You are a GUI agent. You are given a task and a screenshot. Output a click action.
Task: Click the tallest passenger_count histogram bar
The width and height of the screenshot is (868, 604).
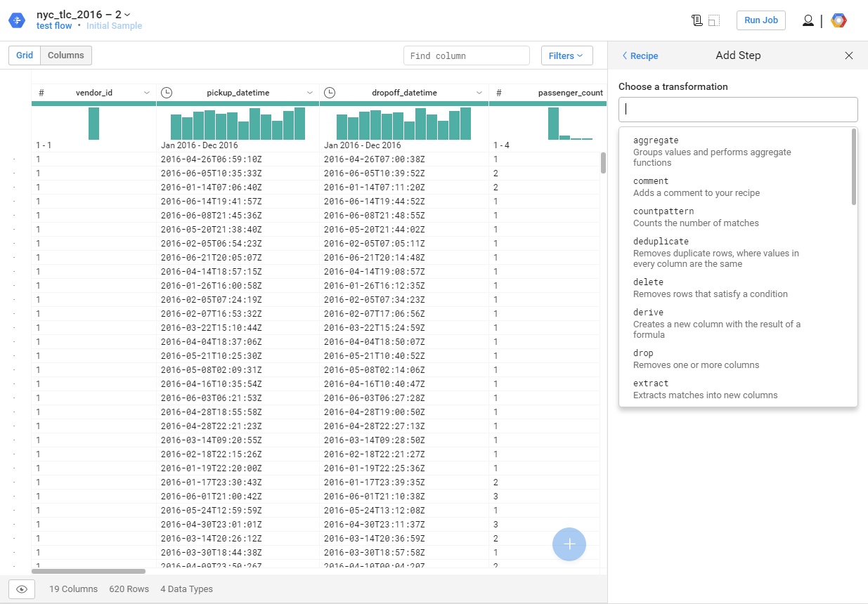(553, 124)
